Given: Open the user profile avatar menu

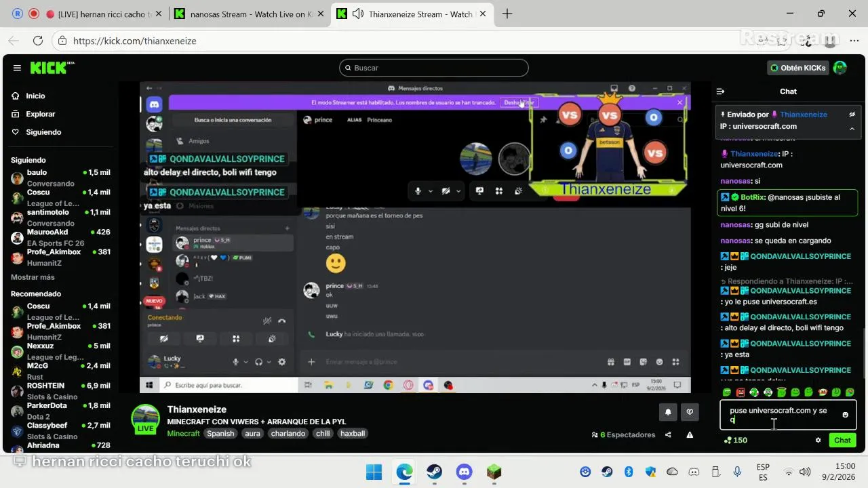Looking at the screenshot, I should click(840, 68).
